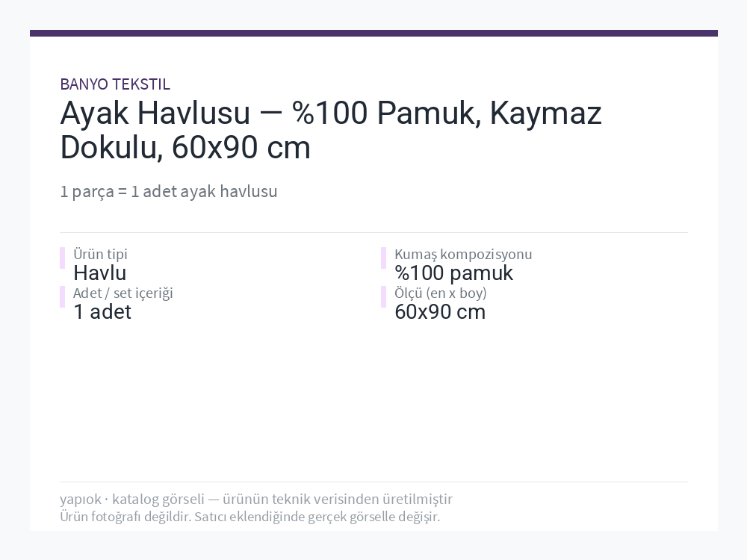747x560 pixels.
Task: Select the %100 pamuk value
Action: pos(453,273)
